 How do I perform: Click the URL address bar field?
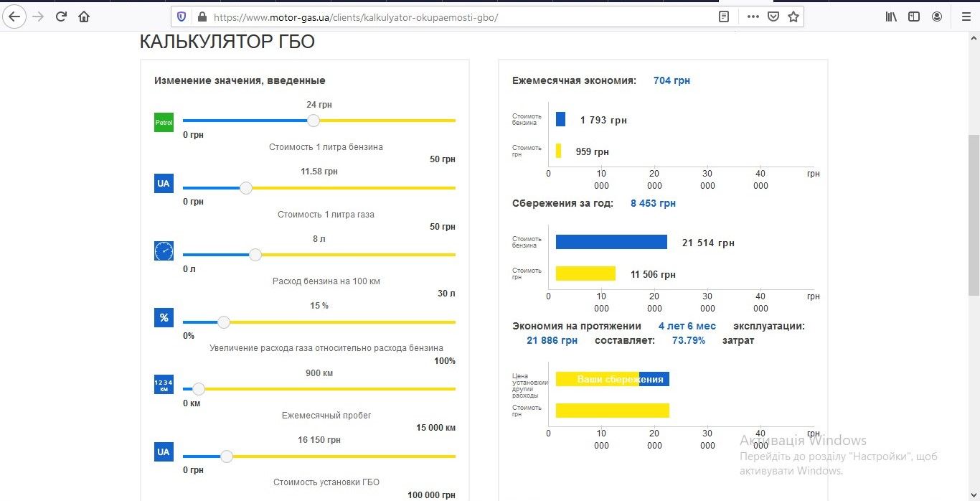[459, 17]
